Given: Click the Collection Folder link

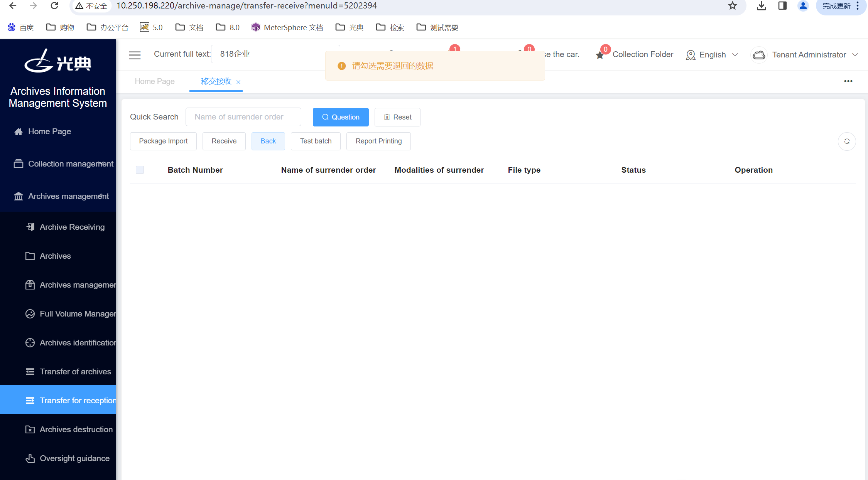Looking at the screenshot, I should [x=643, y=54].
